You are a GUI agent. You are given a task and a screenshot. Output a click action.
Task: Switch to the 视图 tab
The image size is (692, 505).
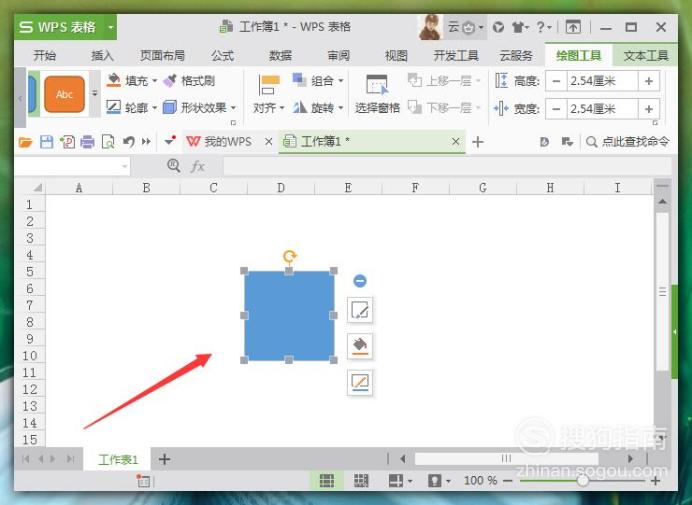pos(396,56)
